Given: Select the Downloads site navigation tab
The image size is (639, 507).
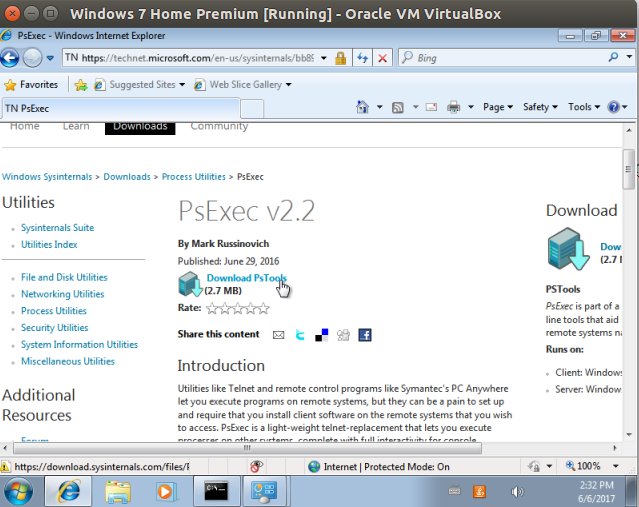Looking at the screenshot, I should tap(140, 127).
